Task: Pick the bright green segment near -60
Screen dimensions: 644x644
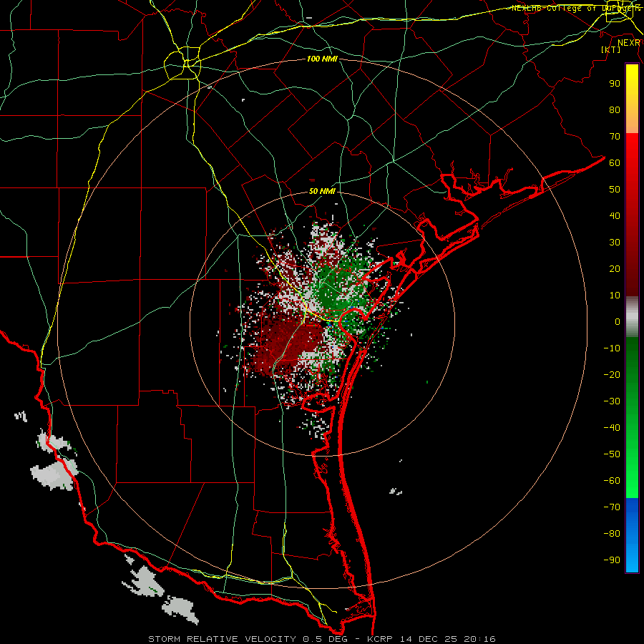Action: click(x=632, y=481)
